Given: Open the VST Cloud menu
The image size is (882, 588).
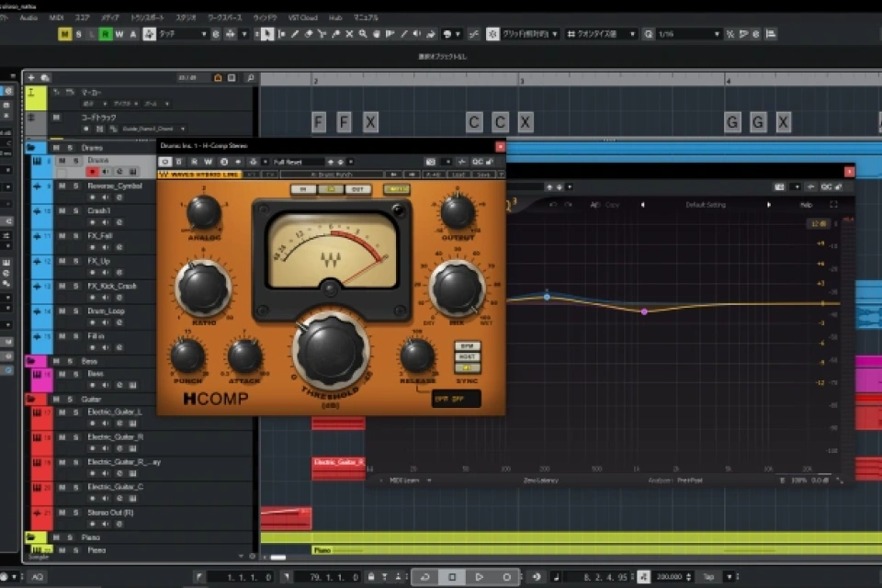Looking at the screenshot, I should (x=302, y=17).
